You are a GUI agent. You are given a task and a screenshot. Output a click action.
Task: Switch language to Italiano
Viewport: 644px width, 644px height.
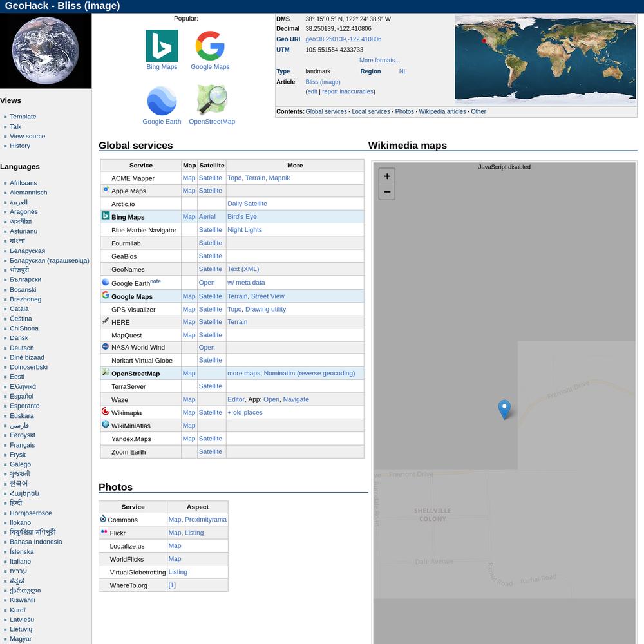pyautogui.click(x=20, y=562)
